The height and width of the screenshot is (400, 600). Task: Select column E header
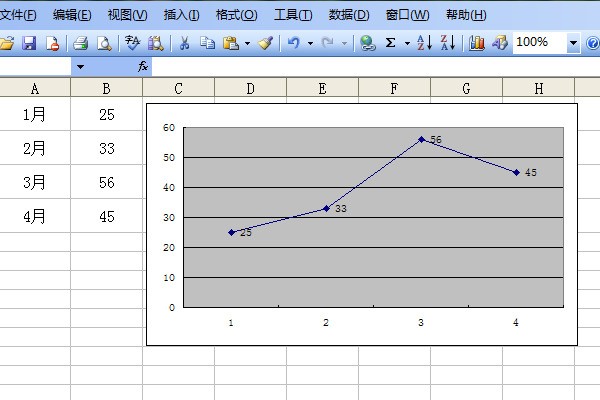322,88
